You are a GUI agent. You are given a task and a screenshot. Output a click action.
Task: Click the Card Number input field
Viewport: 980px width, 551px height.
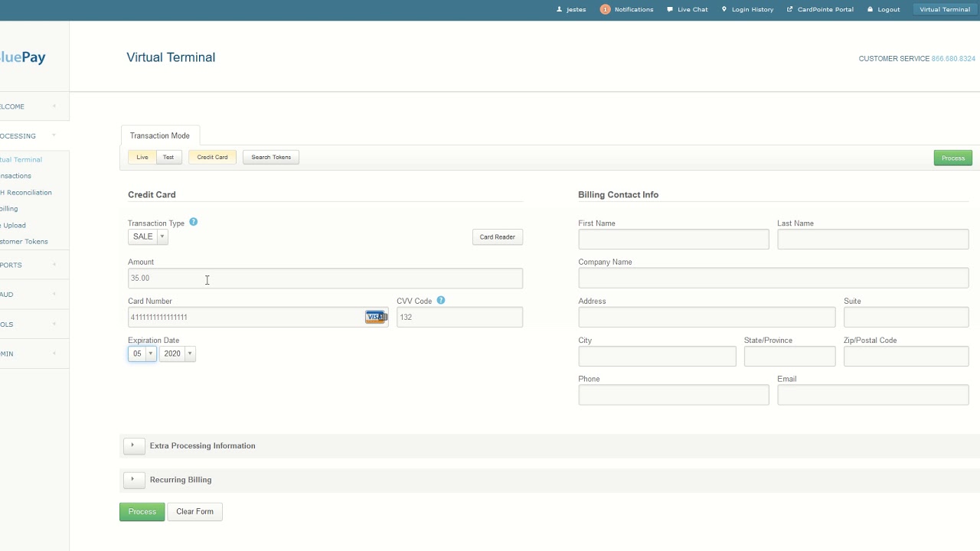tap(258, 317)
